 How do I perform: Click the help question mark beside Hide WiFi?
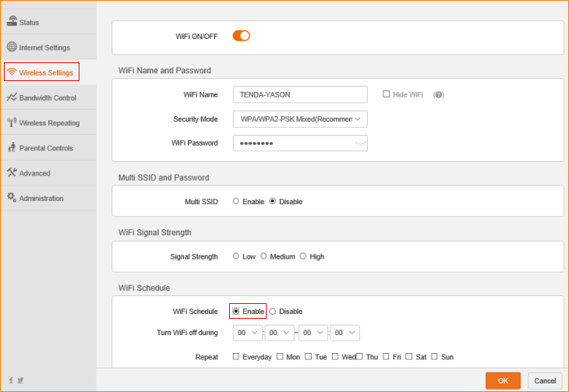[x=438, y=95]
